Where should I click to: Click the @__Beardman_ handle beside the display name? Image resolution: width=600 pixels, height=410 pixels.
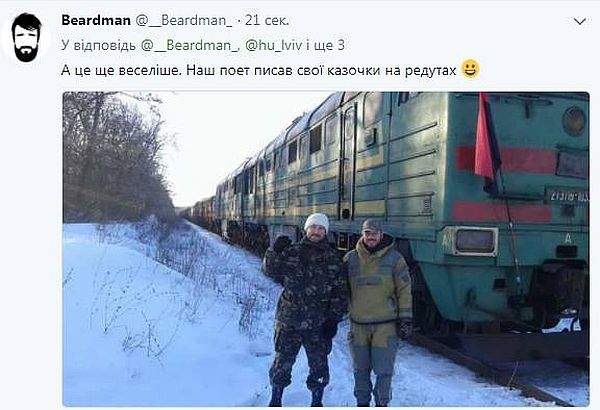click(x=183, y=20)
